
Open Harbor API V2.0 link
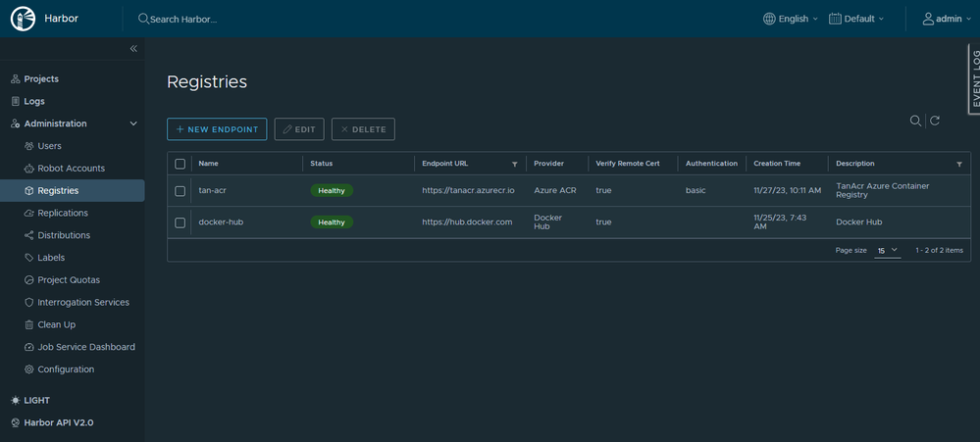tap(58, 422)
